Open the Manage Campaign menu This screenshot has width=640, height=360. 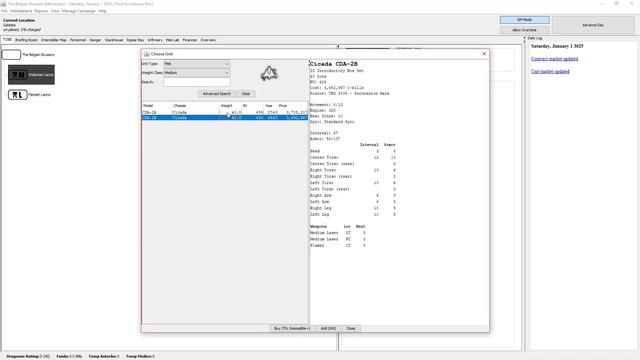point(79,11)
